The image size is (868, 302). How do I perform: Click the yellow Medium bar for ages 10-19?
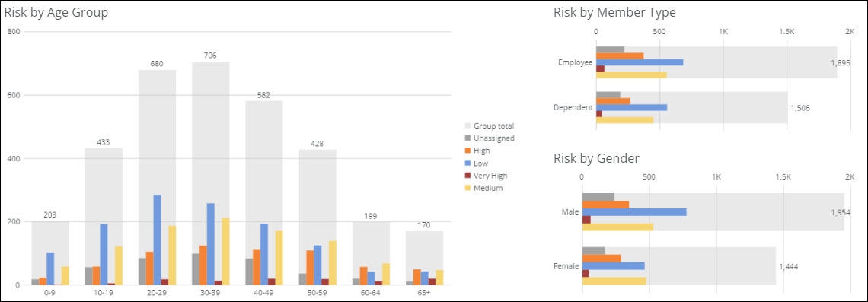(x=119, y=266)
